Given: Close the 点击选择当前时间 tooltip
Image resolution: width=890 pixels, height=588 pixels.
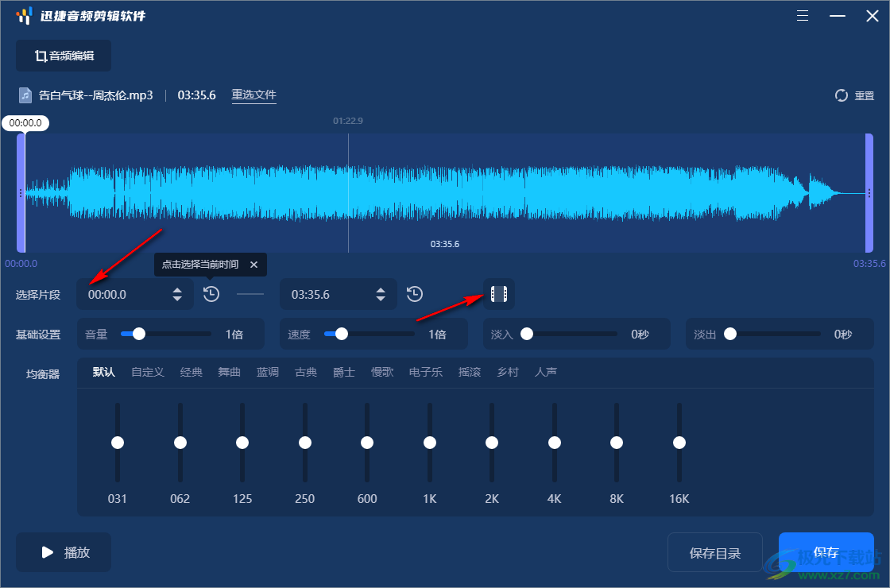Looking at the screenshot, I should 253,265.
